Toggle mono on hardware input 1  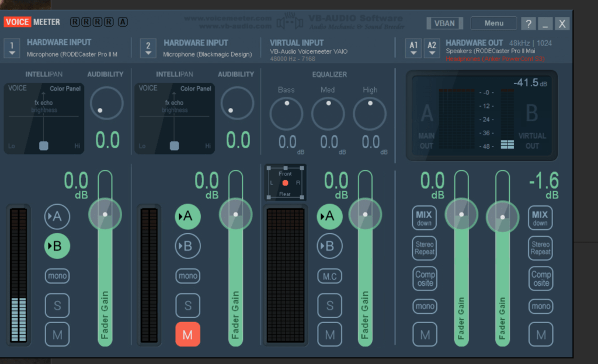click(57, 276)
